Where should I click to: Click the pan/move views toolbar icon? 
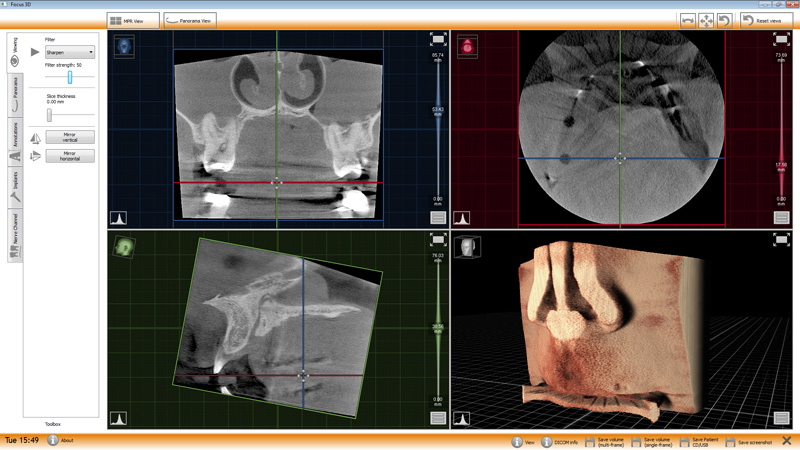[706, 20]
